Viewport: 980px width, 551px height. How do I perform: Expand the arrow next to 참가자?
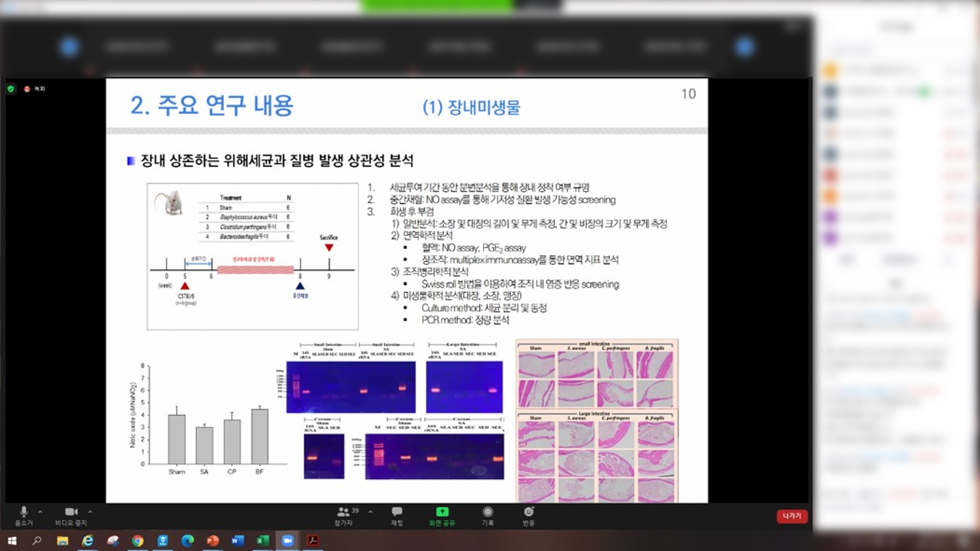tap(370, 512)
